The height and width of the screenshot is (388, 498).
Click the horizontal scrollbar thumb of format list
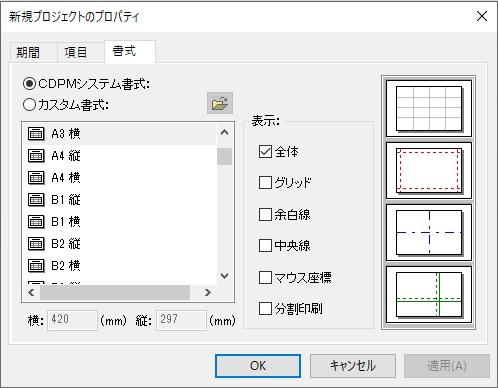pyautogui.click(x=115, y=292)
